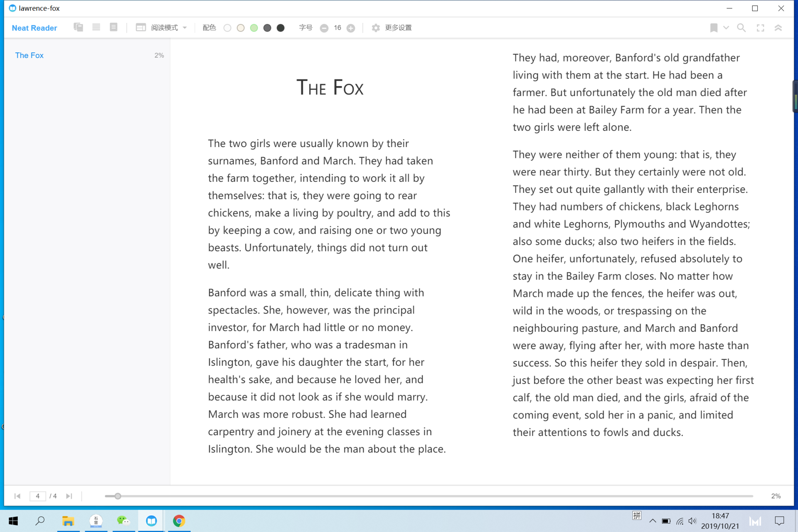Open the notes page icon in toolbar

click(113, 27)
